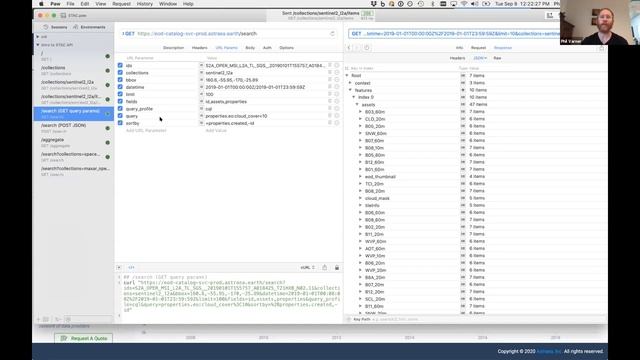Open the Request menu in menu bar
640x360 pixels.
click(121, 4)
